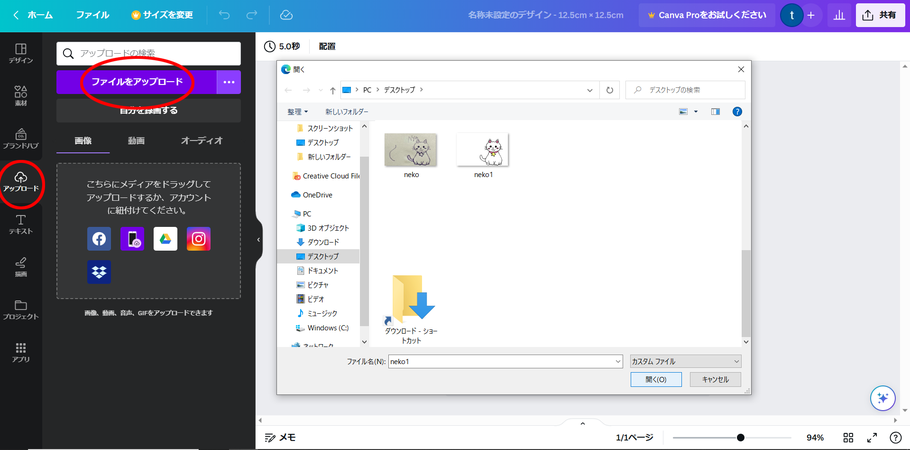Open the Brand Hub (ブランドハブ) panel

click(21, 139)
